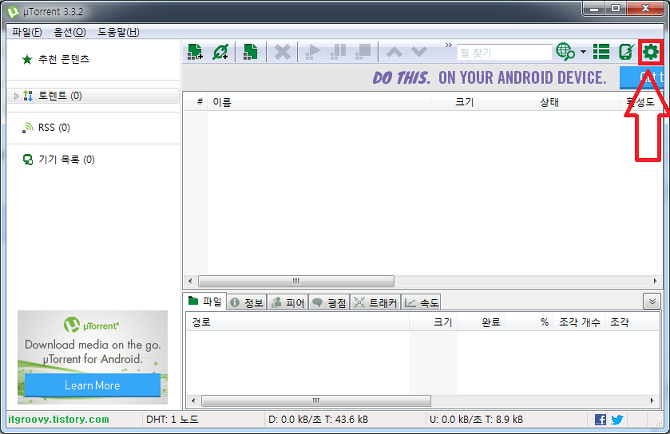Sort by 상태 column header
The height and width of the screenshot is (434, 670).
click(550, 102)
